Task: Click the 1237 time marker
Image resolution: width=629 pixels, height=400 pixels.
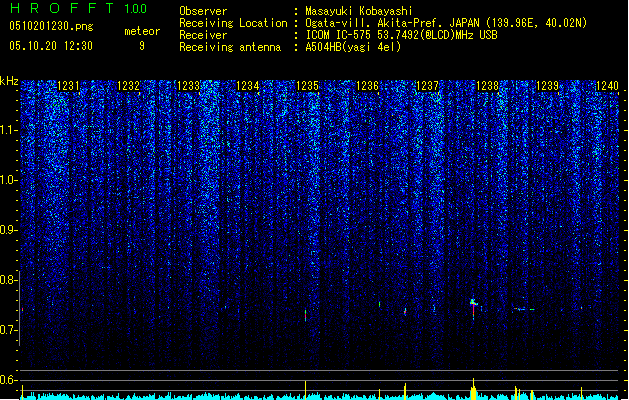Action: [428, 86]
